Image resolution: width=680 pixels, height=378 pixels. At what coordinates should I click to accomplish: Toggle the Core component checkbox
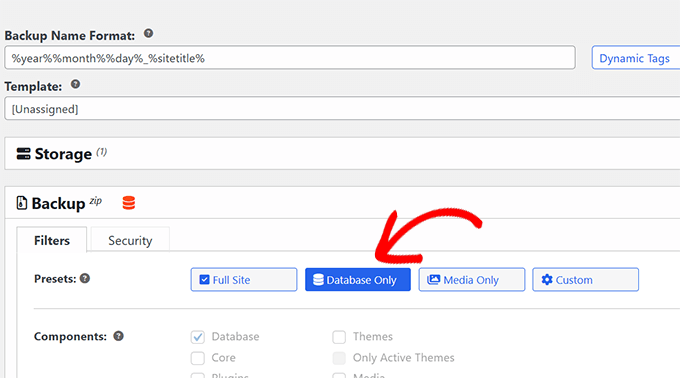point(198,358)
